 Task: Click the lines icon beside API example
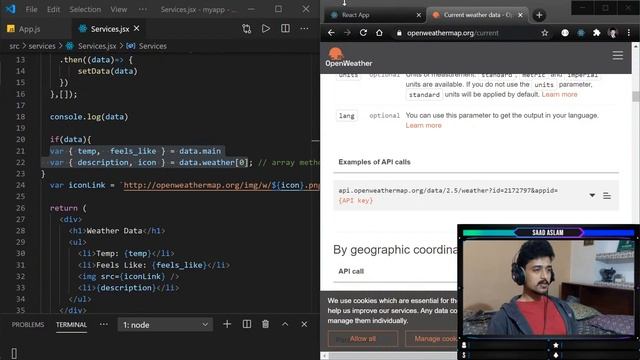click(607, 196)
